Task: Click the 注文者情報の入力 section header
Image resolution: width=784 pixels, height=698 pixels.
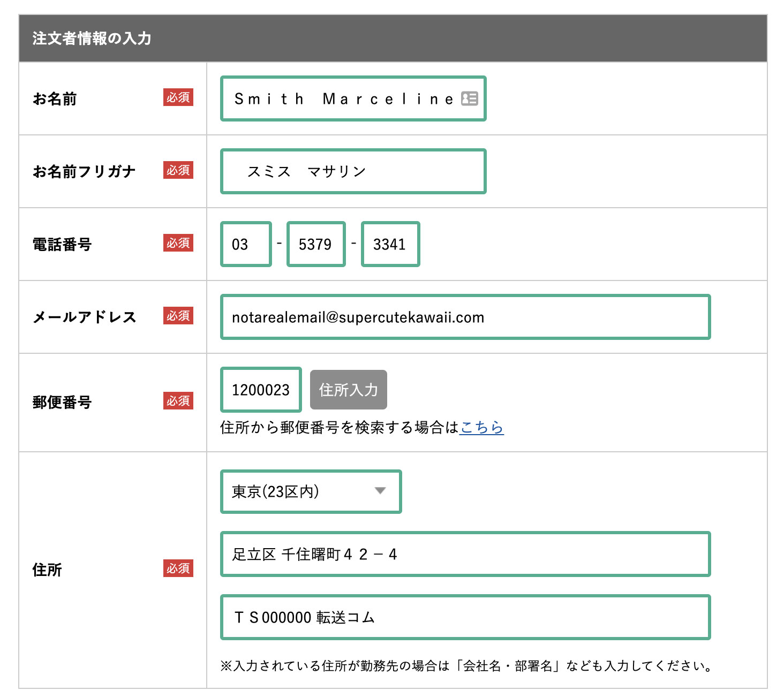Action: 92,39
